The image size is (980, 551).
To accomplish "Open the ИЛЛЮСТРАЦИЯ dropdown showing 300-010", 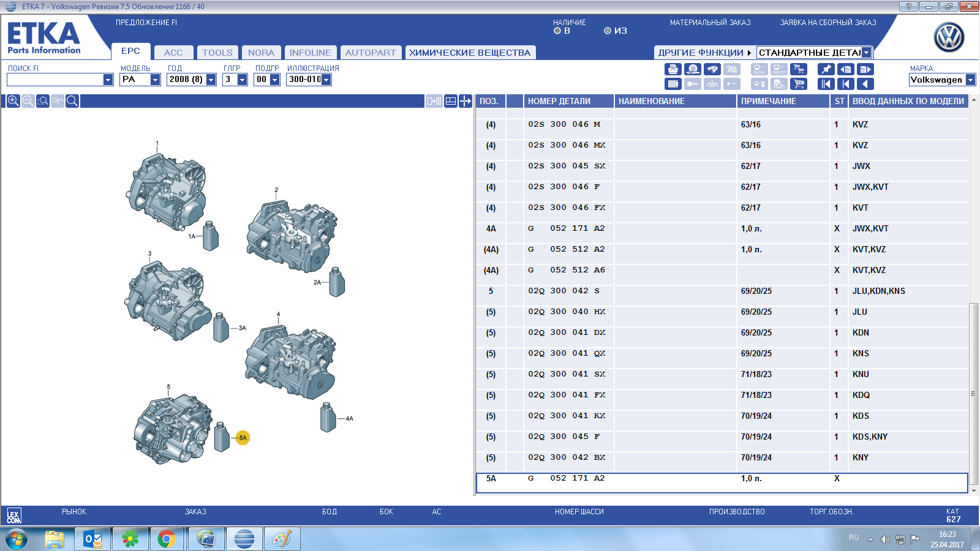I will [x=326, y=80].
